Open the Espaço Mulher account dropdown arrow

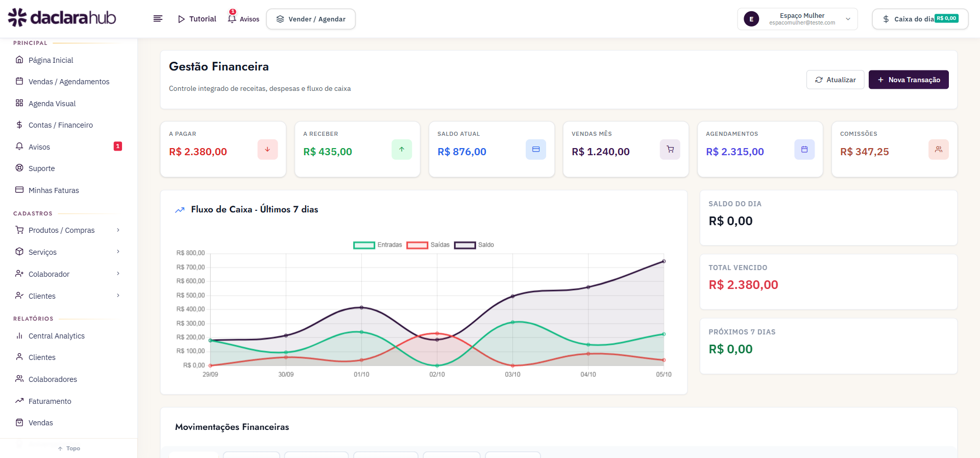click(848, 19)
